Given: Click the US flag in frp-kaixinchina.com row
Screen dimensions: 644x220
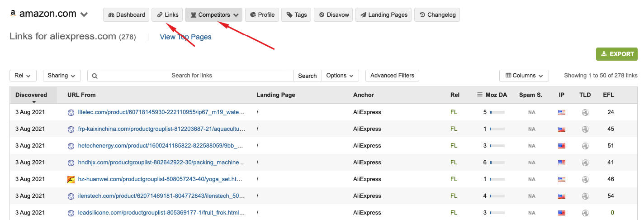Looking at the screenshot, I should pos(562,129).
